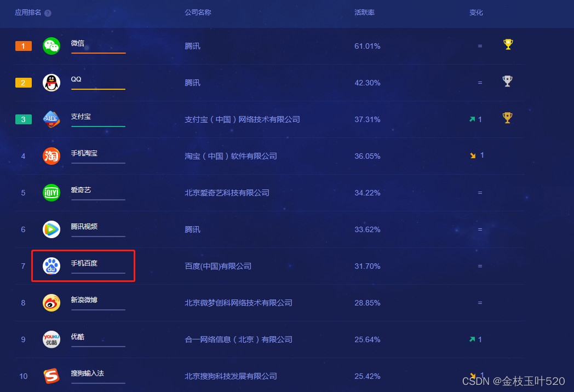
Task: Click 百度(中国)有限公司
Action: tap(218, 266)
